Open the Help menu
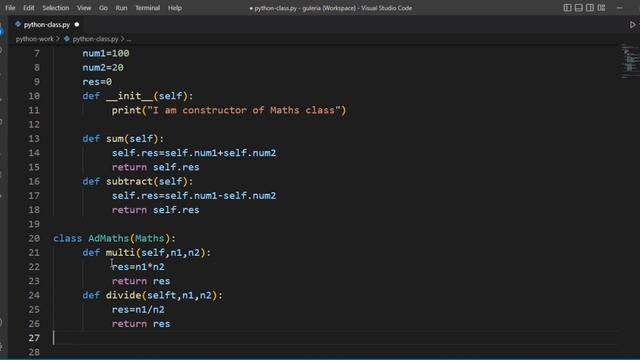 click(x=175, y=8)
